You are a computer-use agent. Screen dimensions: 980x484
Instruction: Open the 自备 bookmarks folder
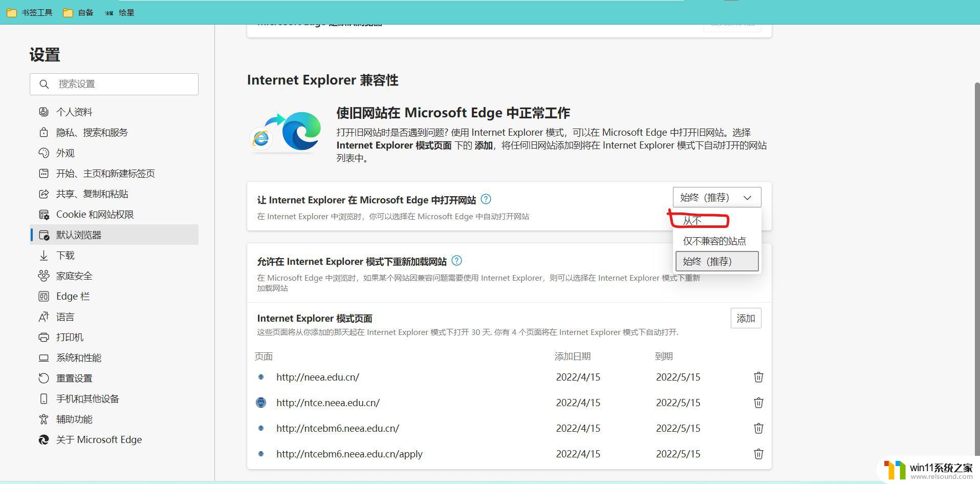pyautogui.click(x=78, y=12)
